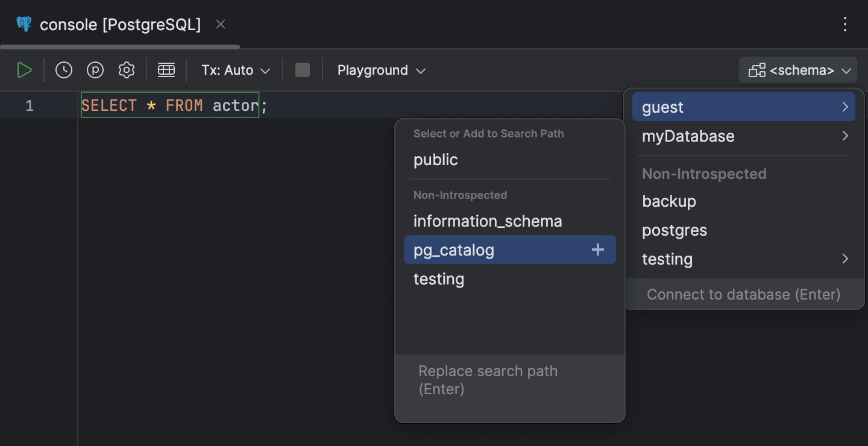
Task: Click the plus icon next to pg_catalog
Action: [597, 250]
